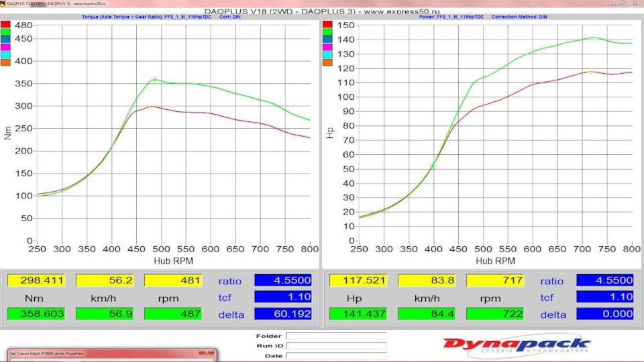Click the torque panel ratio value 4.5500

282,280
